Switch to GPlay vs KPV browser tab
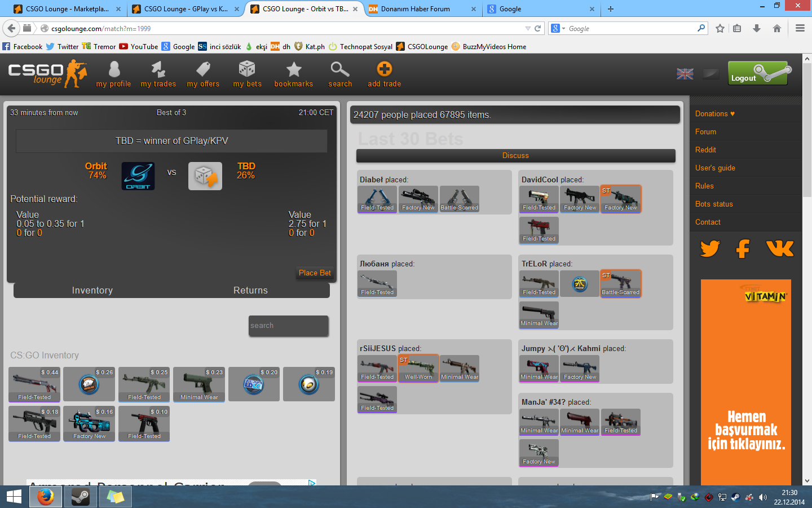Viewport: 812px width, 508px height. click(186, 8)
